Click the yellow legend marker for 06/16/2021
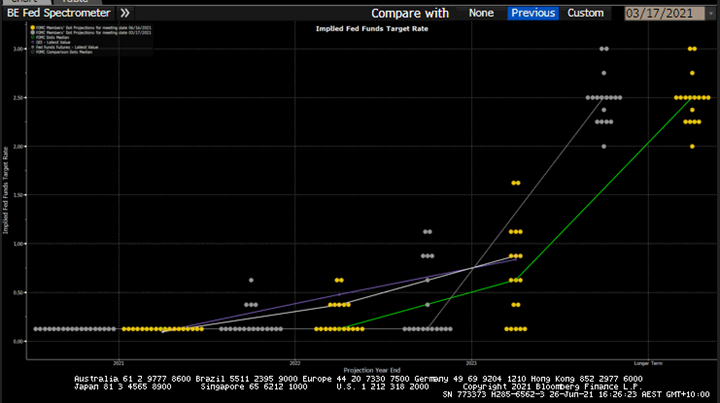 (x=33, y=28)
